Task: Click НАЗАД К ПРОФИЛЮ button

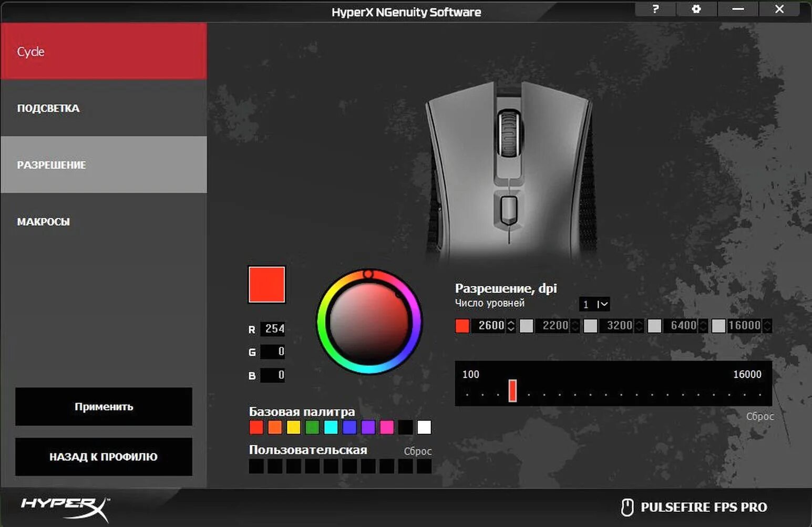Action: pyautogui.click(x=104, y=457)
